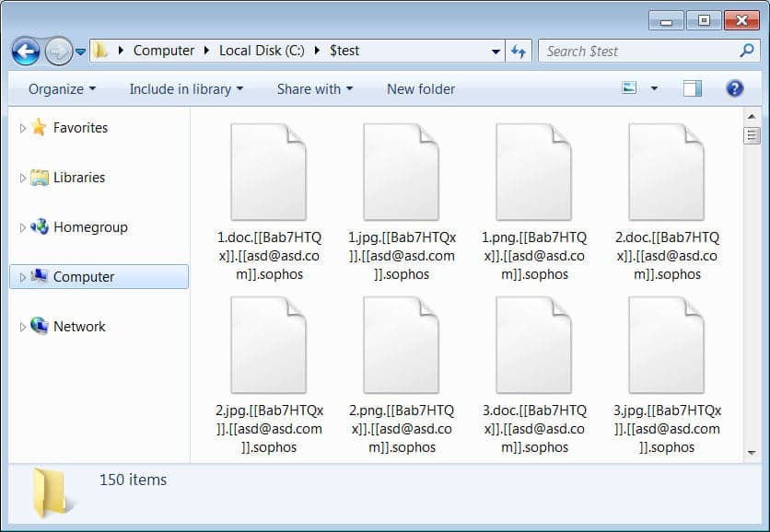Expand the Favorites node in the sidebar
Screen dimensions: 770x532
[21, 127]
